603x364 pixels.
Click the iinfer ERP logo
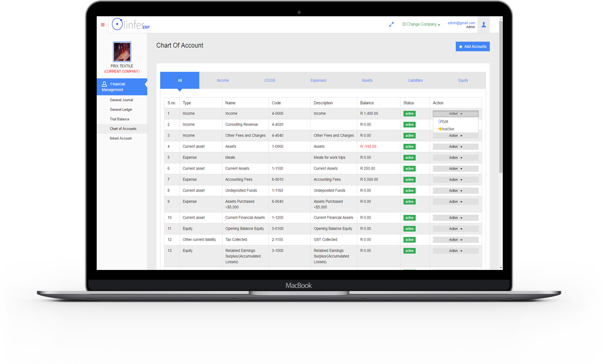click(130, 24)
